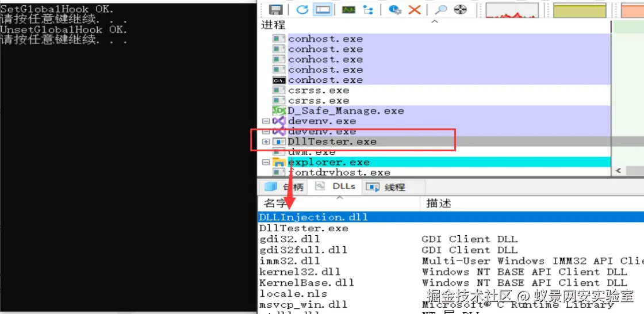Click 'UnsetGlobalHook OK.' line in the console window
644x314 pixels.
(x=64, y=29)
